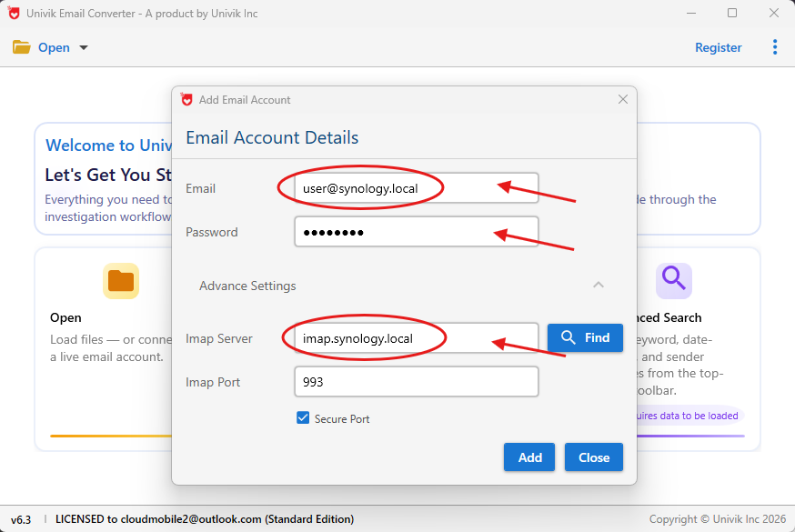This screenshot has width=795, height=532.
Task: Click the Find button
Action: tap(585, 337)
